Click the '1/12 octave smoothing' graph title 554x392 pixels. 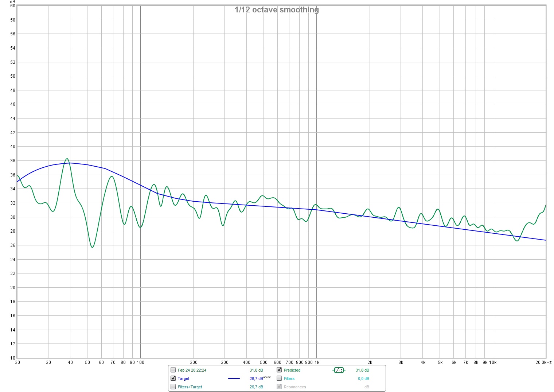[277, 10]
